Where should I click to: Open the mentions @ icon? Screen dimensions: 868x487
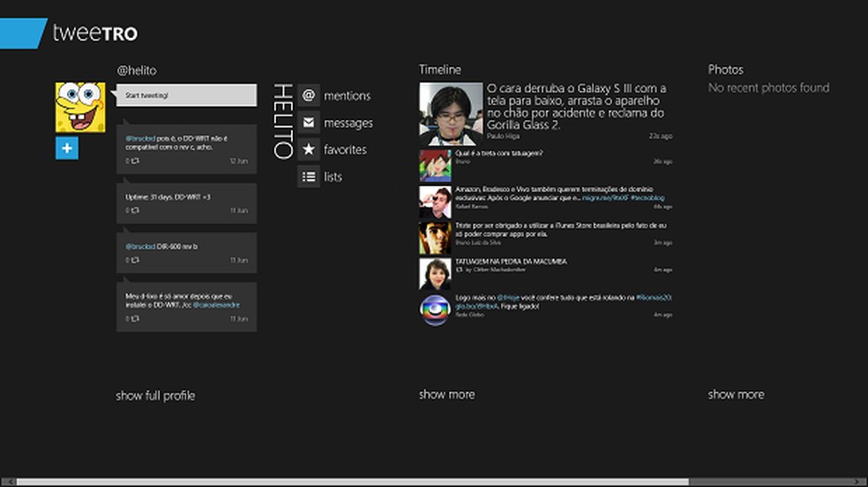tap(309, 95)
